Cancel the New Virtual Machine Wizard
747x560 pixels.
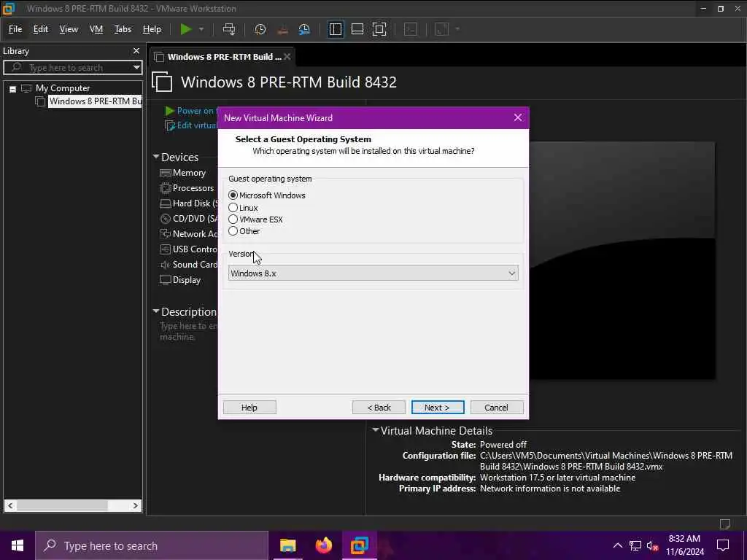click(x=496, y=408)
